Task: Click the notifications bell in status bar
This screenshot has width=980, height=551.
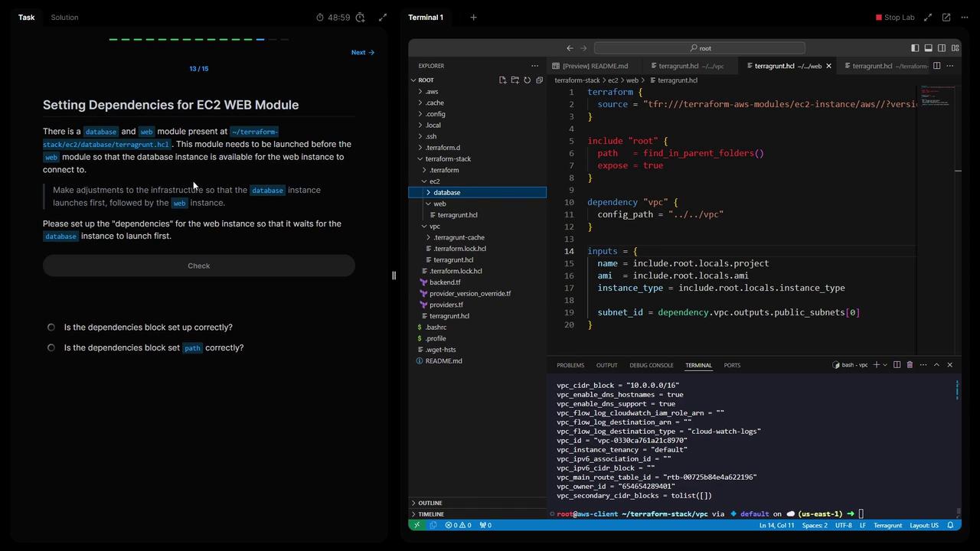Action: [x=950, y=526]
